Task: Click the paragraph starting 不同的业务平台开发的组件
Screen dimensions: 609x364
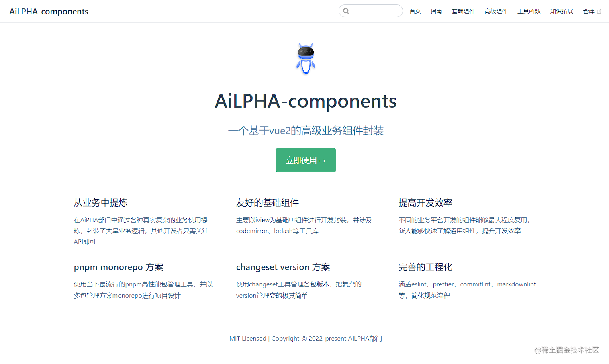Action: pyautogui.click(x=464, y=225)
